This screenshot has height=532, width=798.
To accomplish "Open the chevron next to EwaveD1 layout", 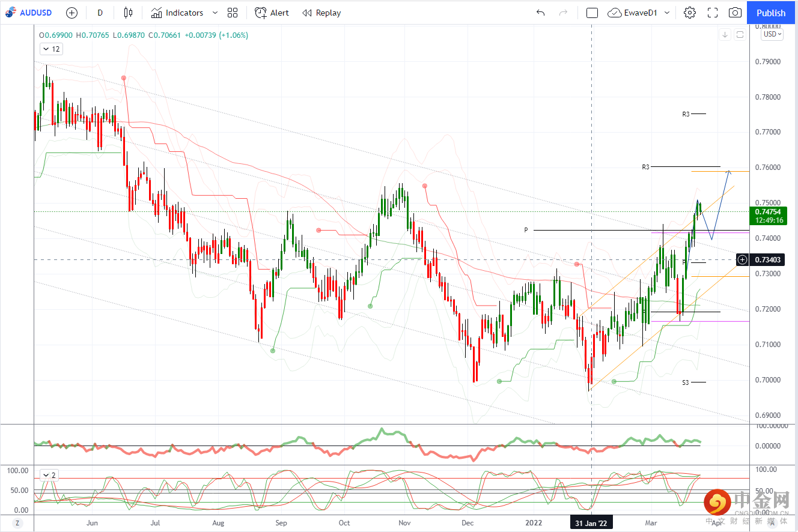I will click(667, 13).
